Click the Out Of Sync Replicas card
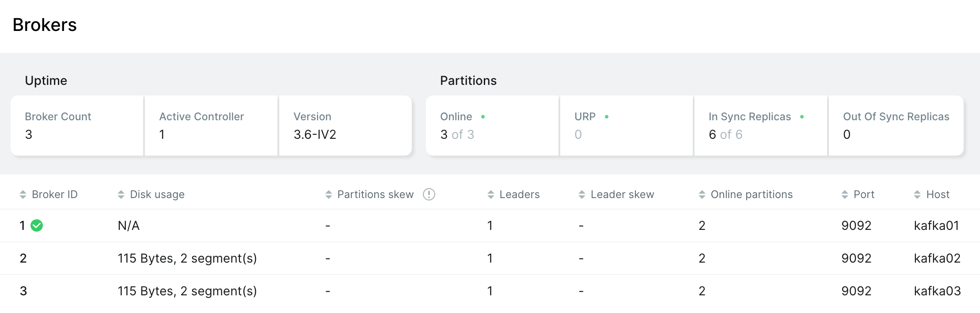This screenshot has height=313, width=980. tap(896, 126)
